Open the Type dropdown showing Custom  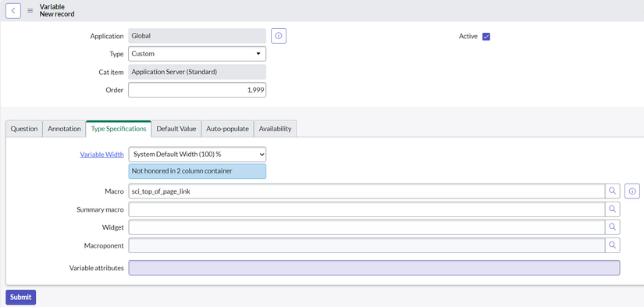click(x=197, y=54)
